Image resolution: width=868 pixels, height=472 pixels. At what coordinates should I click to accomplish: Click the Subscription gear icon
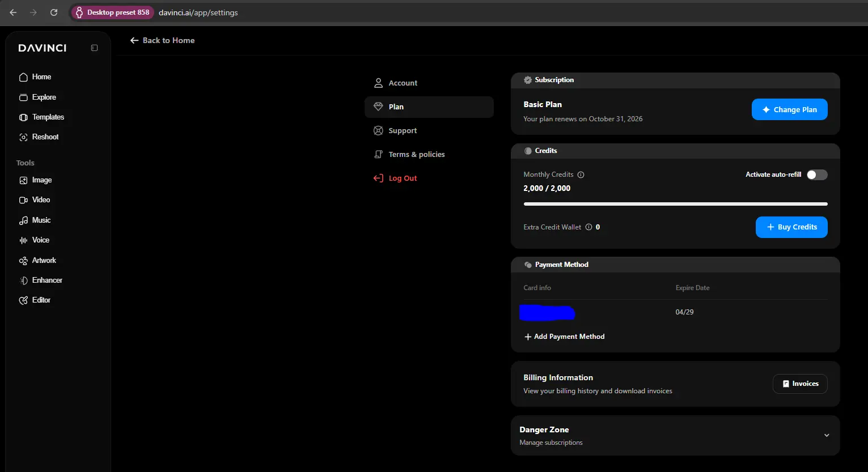528,80
